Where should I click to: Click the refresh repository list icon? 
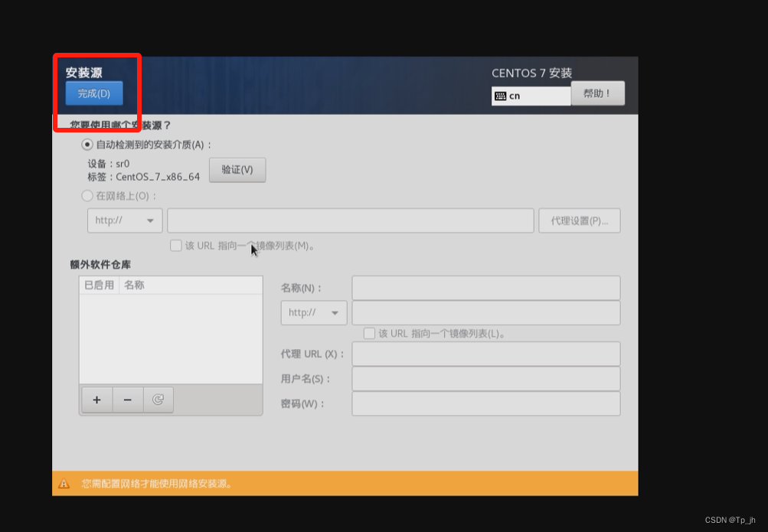[x=159, y=400]
